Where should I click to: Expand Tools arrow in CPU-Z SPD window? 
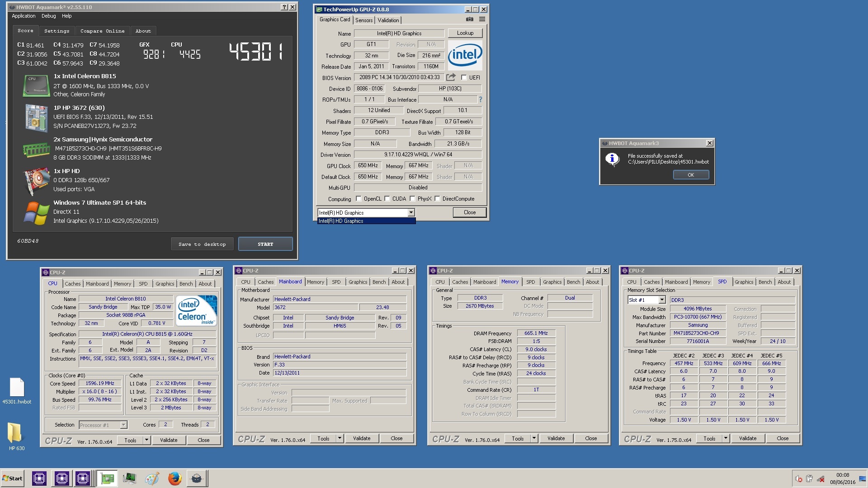pos(726,438)
